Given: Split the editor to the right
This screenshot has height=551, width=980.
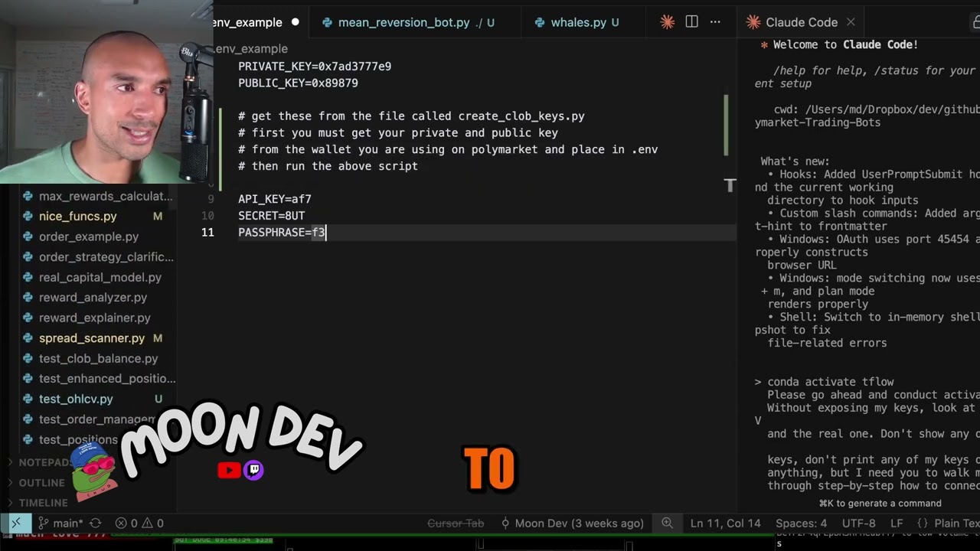Looking at the screenshot, I should point(691,22).
